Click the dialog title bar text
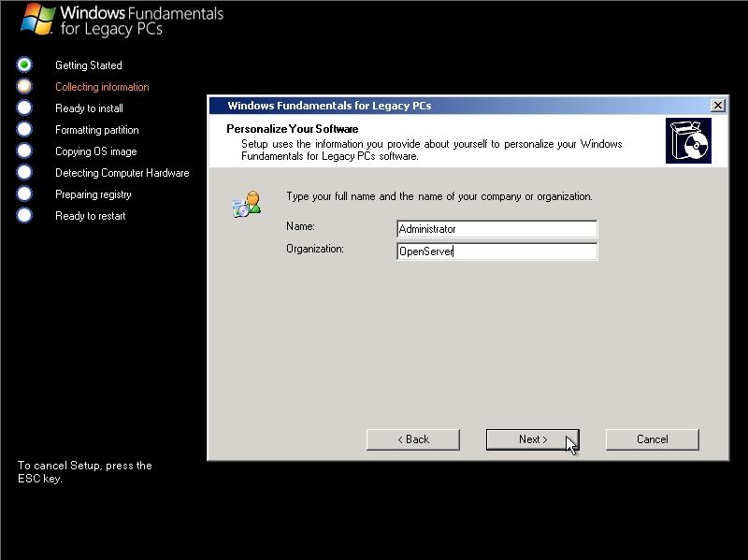The width and height of the screenshot is (748, 560). (329, 106)
